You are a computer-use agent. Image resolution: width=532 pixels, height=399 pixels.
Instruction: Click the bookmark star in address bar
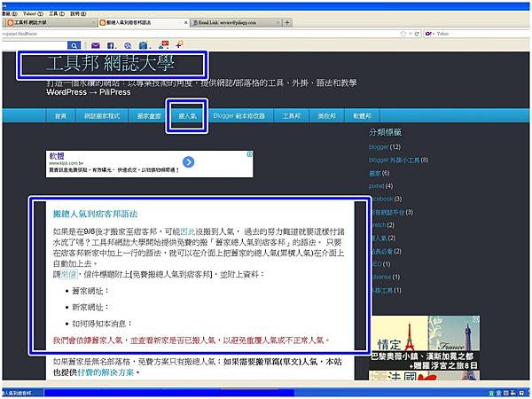point(403,34)
